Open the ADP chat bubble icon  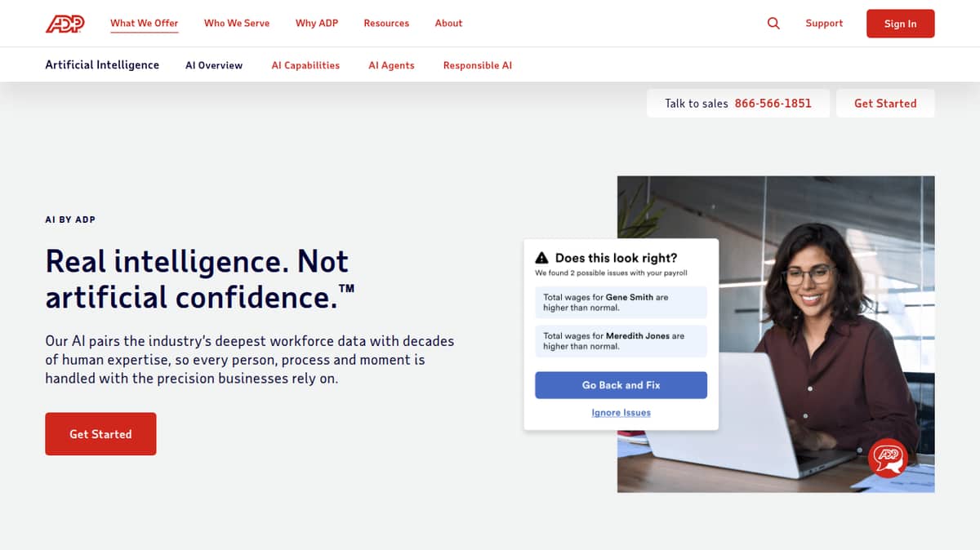click(888, 458)
